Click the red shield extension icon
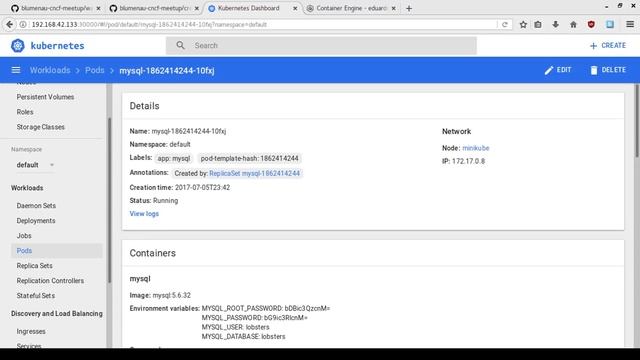 (x=591, y=24)
